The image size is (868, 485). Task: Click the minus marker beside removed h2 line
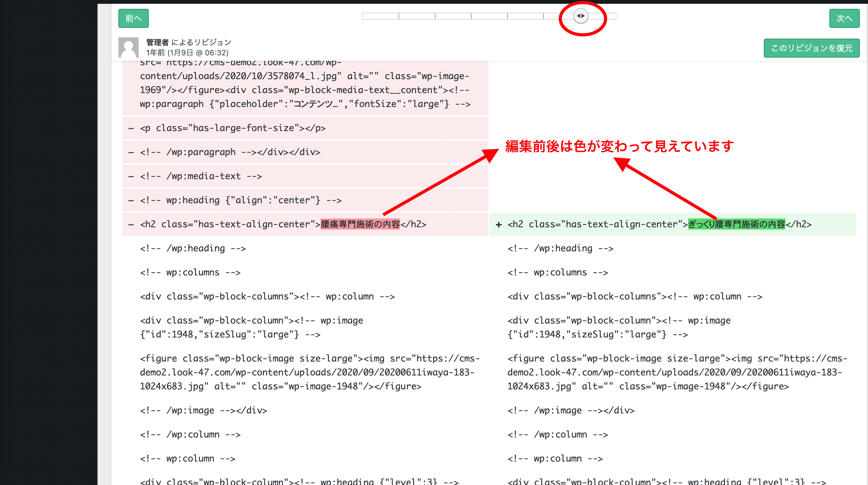[131, 224]
